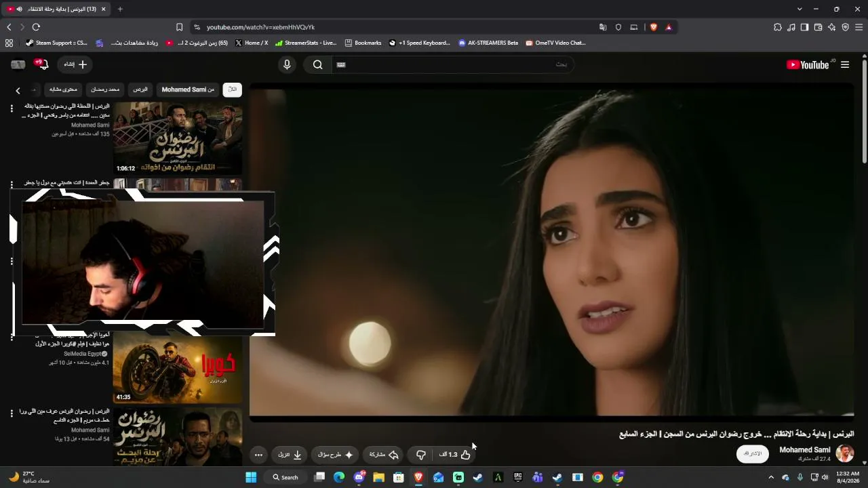Open the Windows Start menu
The image size is (868, 488).
click(x=251, y=477)
